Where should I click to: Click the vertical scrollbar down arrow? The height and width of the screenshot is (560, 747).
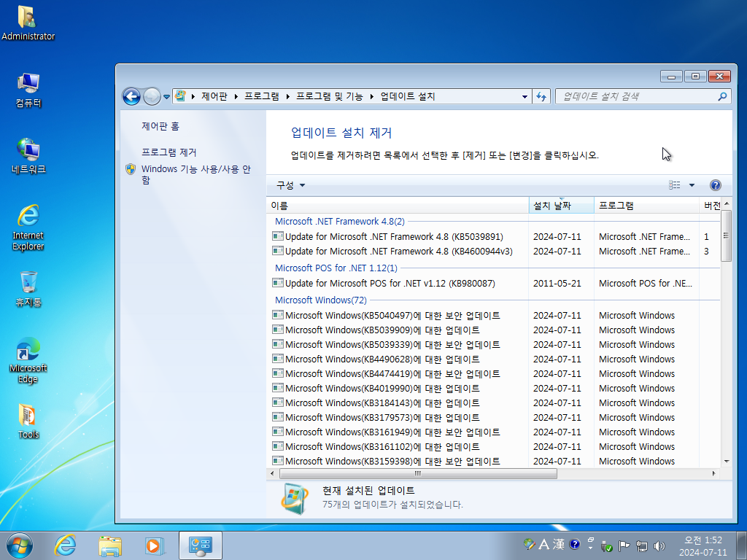click(x=727, y=462)
